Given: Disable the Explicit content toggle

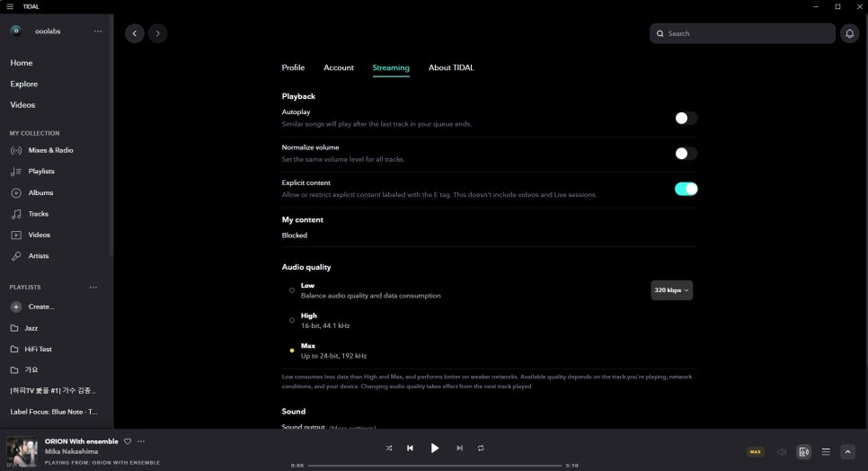Looking at the screenshot, I should tap(686, 189).
